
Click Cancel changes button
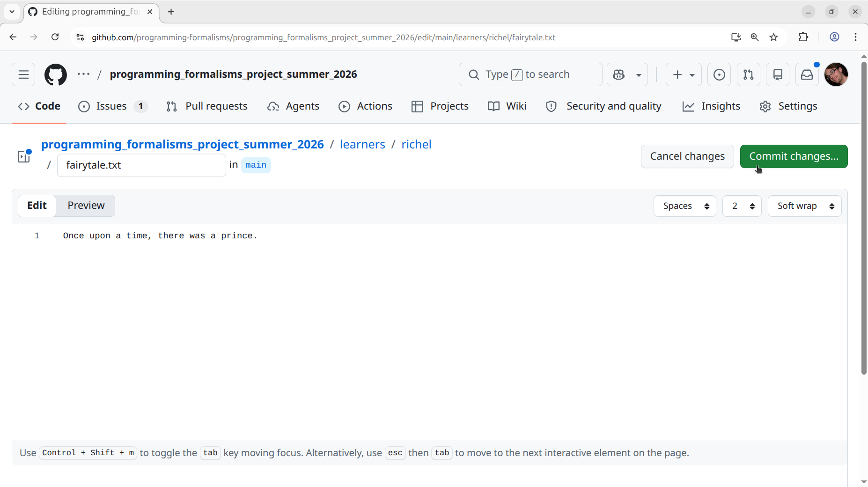(x=687, y=156)
